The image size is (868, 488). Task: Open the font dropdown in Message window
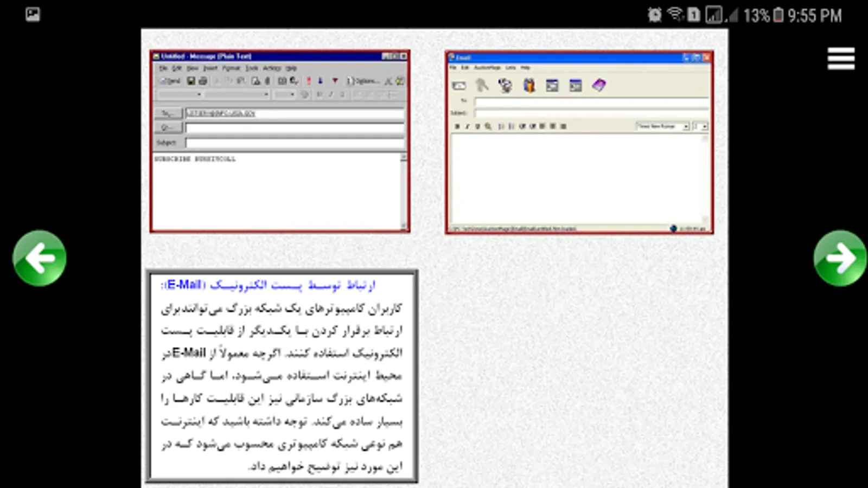(x=238, y=94)
